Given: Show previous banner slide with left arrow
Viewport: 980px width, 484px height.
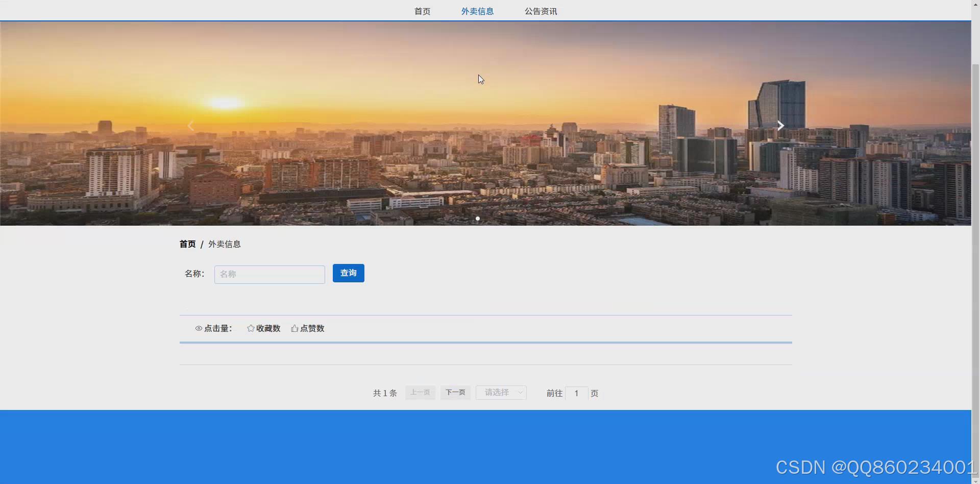Looking at the screenshot, I should [190, 126].
